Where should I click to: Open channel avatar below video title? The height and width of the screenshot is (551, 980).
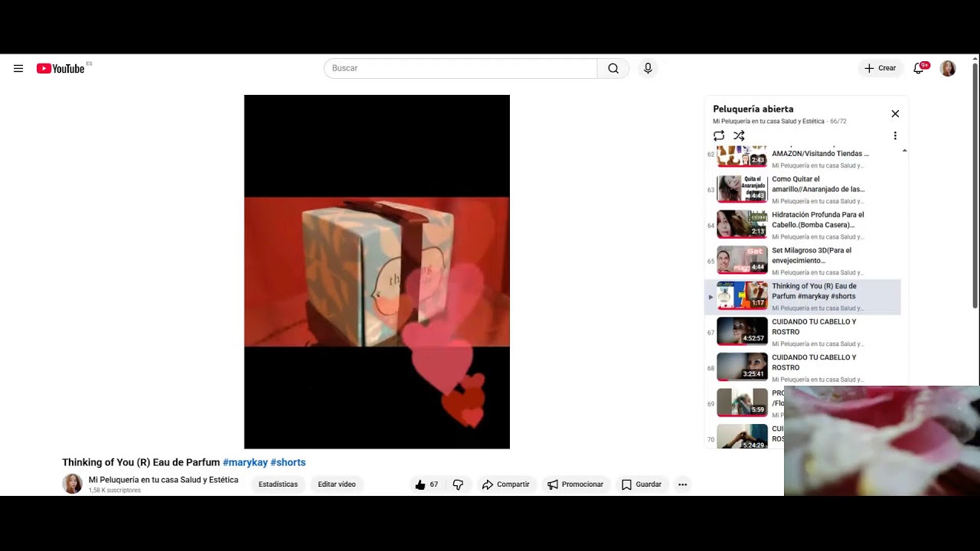point(72,484)
